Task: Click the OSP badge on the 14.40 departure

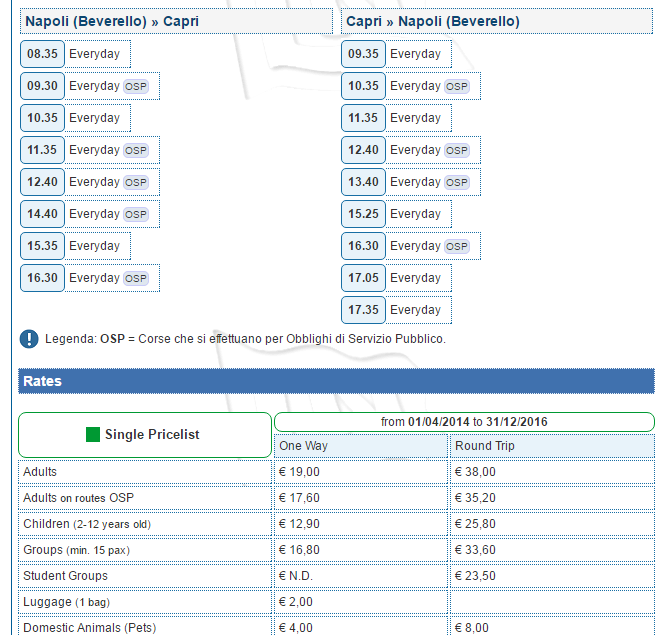Action: (x=135, y=214)
